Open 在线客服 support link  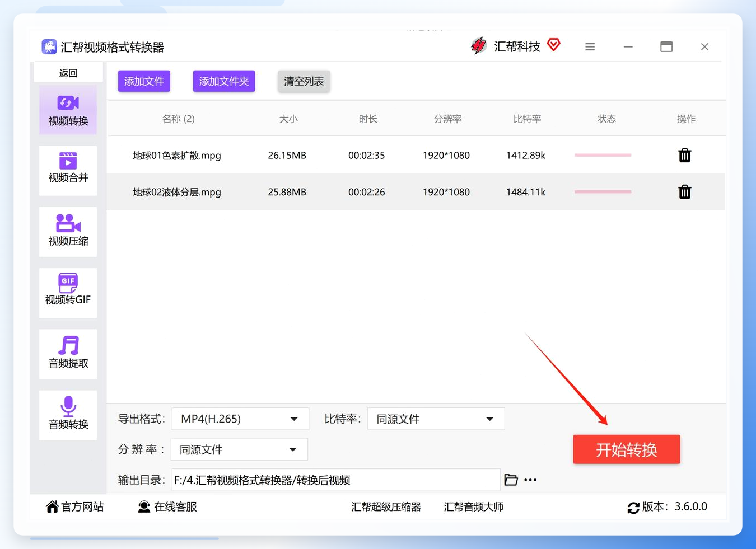tap(167, 506)
